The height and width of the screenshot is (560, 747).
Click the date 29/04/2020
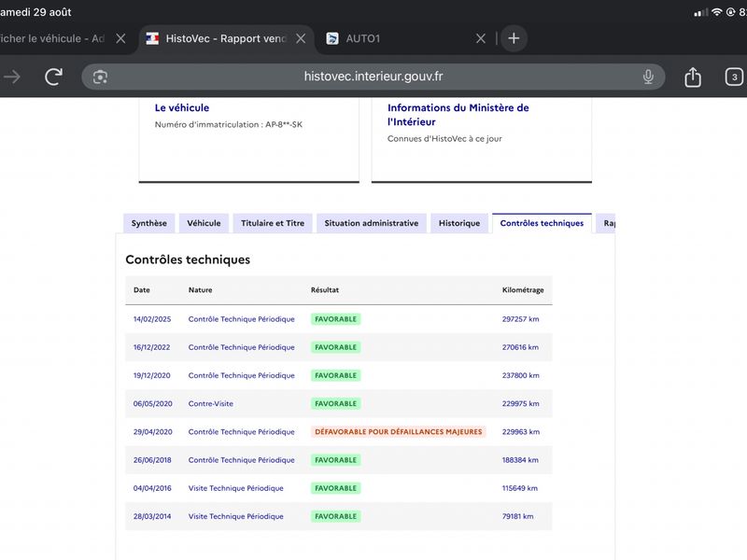click(152, 431)
